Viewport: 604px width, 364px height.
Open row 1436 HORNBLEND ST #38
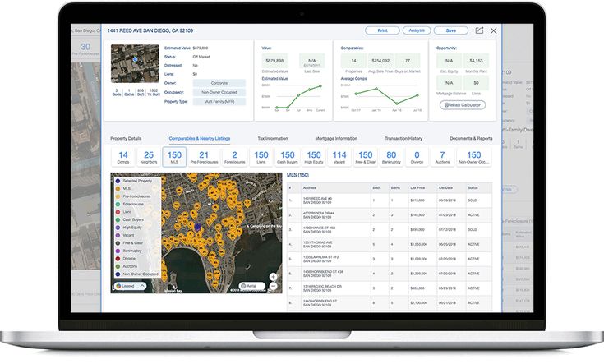tap(390, 274)
